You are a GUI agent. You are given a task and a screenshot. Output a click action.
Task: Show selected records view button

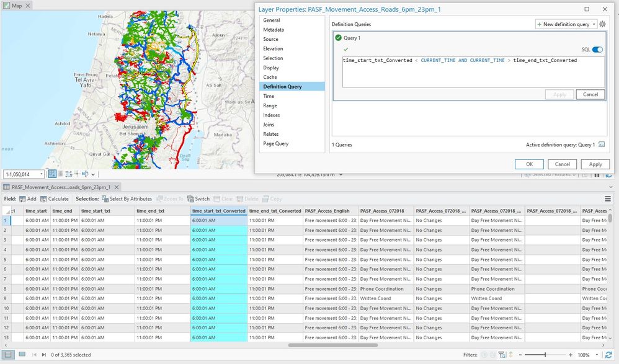click(x=22, y=355)
